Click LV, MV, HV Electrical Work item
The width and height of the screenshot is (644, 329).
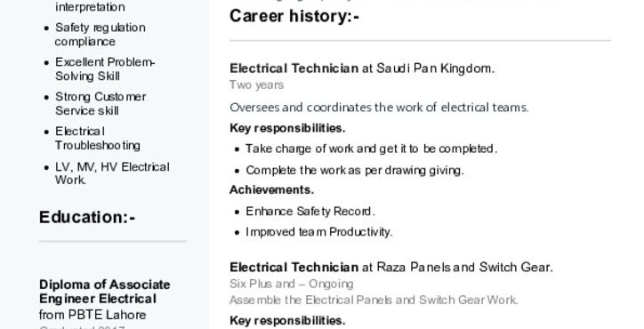point(112,173)
